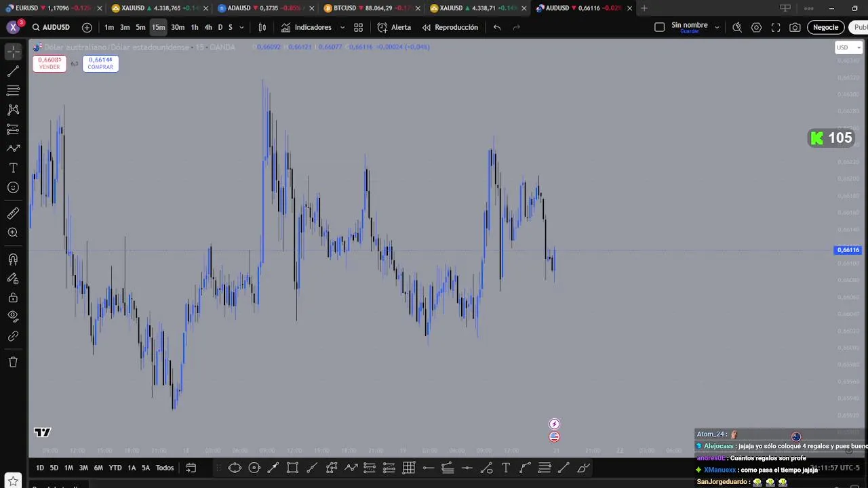Activate the zoom in tool
Screen dimensions: 868x488
[x=13, y=232]
